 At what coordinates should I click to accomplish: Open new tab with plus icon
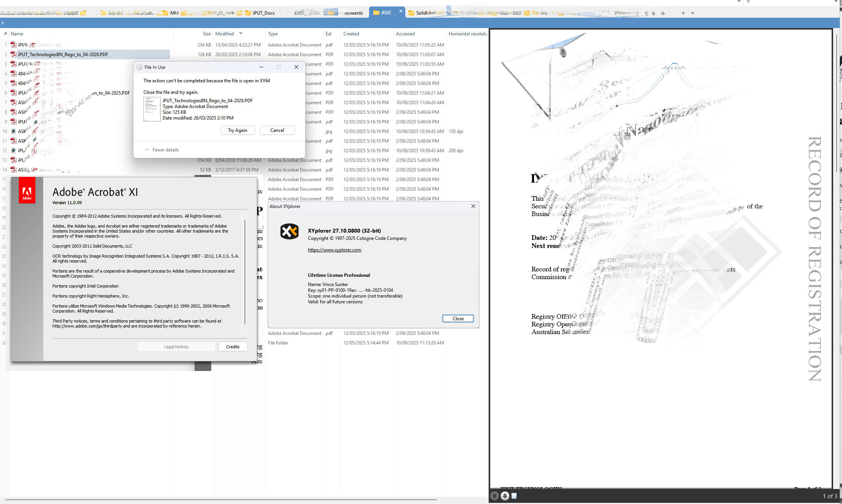[683, 13]
